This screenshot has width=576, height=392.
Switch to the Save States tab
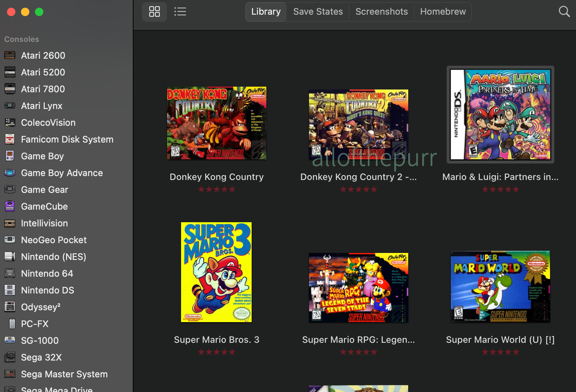pyautogui.click(x=318, y=12)
